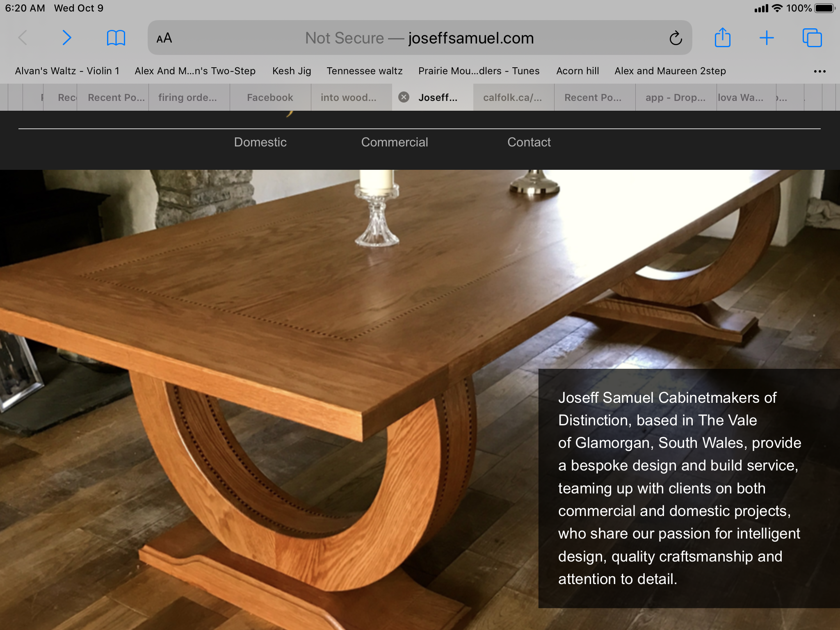Tap the 100% battery percentage text
The height and width of the screenshot is (630, 840).
click(799, 8)
